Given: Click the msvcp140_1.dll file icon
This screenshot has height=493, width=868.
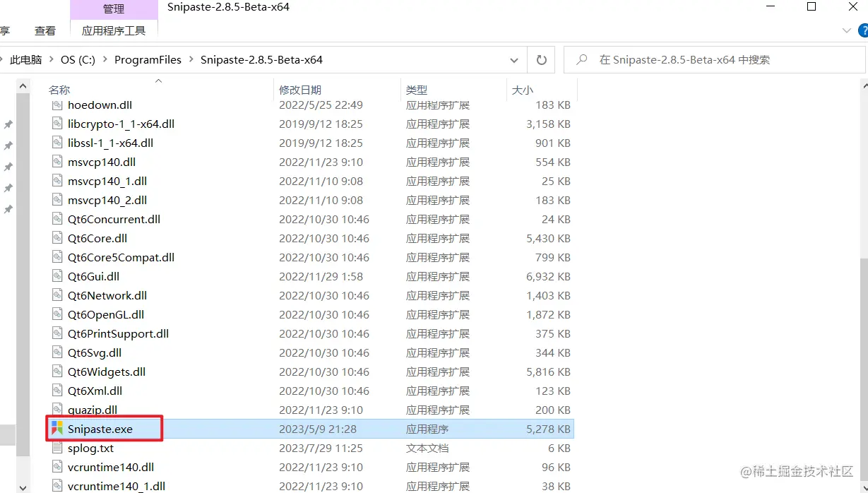Looking at the screenshot, I should 57,181.
